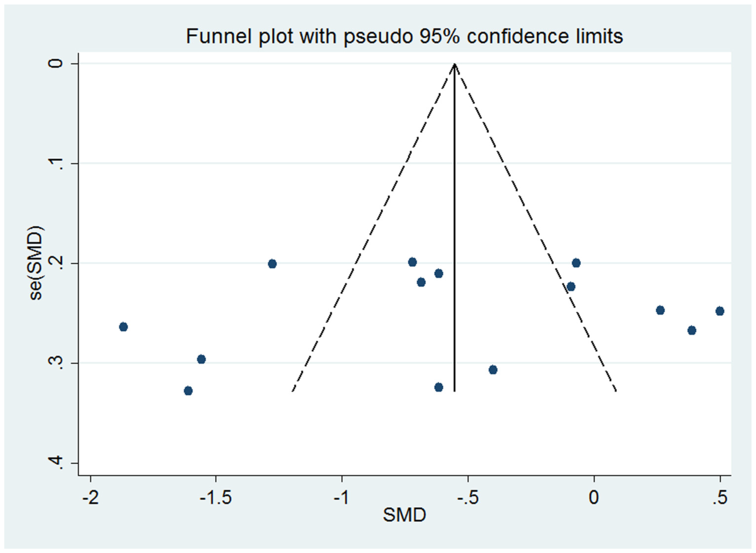Select the "-1" tick label on x-axis

pyautogui.click(x=342, y=498)
